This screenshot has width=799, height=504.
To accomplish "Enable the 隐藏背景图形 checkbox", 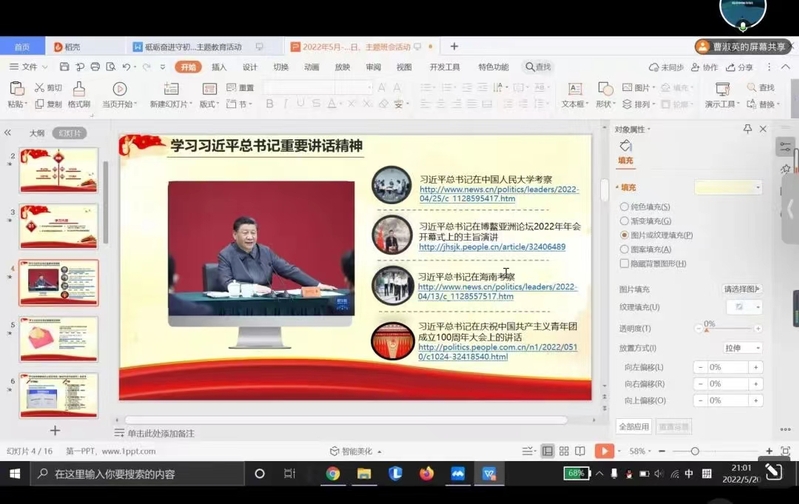I will tap(625, 264).
